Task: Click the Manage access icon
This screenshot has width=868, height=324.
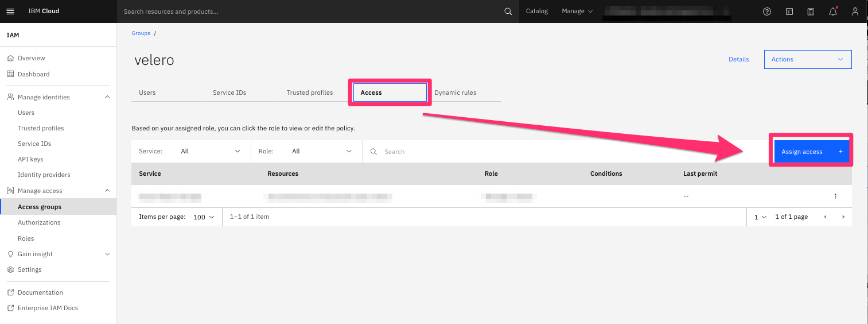Action: 10,191
